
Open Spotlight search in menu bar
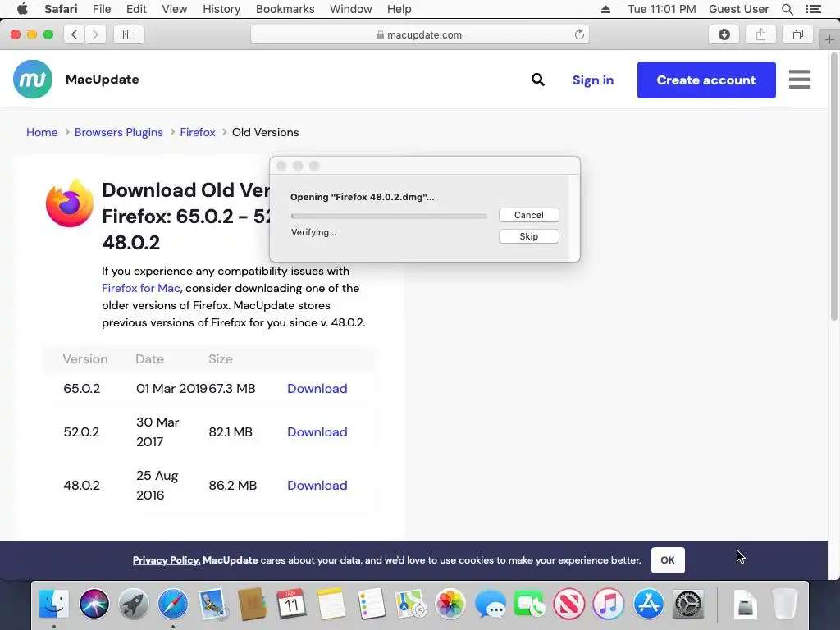click(787, 9)
